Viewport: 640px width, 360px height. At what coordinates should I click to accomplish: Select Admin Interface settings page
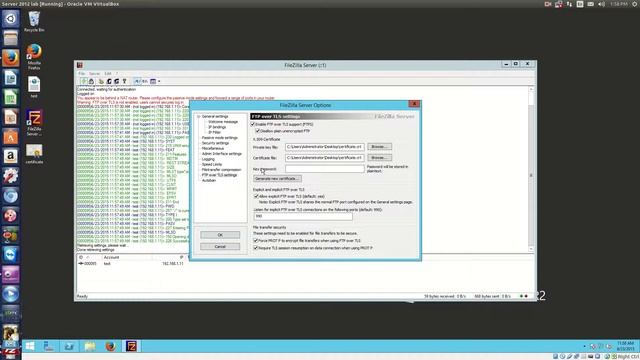pyautogui.click(x=222, y=153)
